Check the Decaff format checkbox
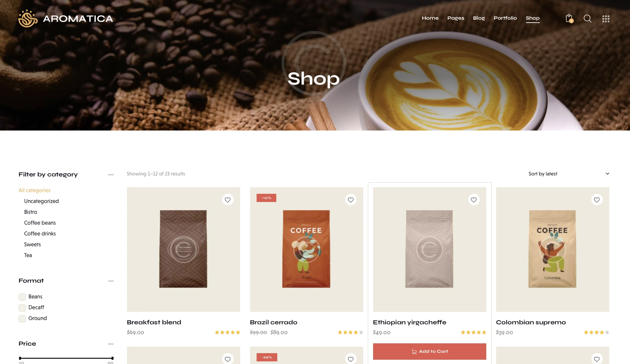This screenshot has width=630, height=364. tap(22, 308)
